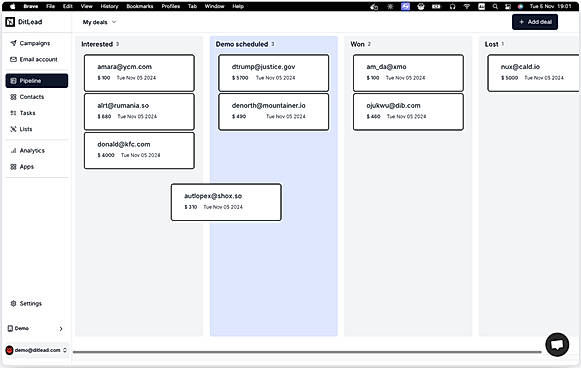Click the Demo scheduled column header

242,44
